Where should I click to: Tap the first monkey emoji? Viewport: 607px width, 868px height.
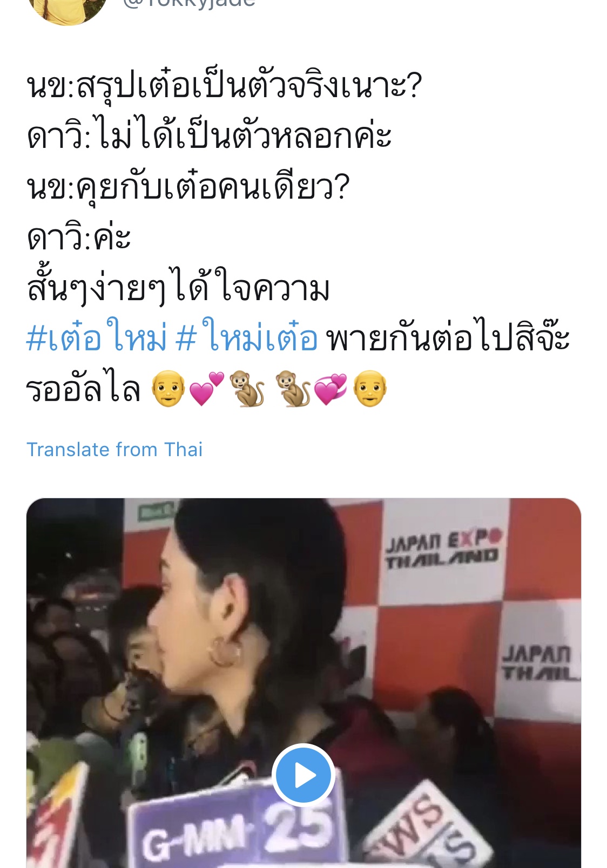pos(247,388)
